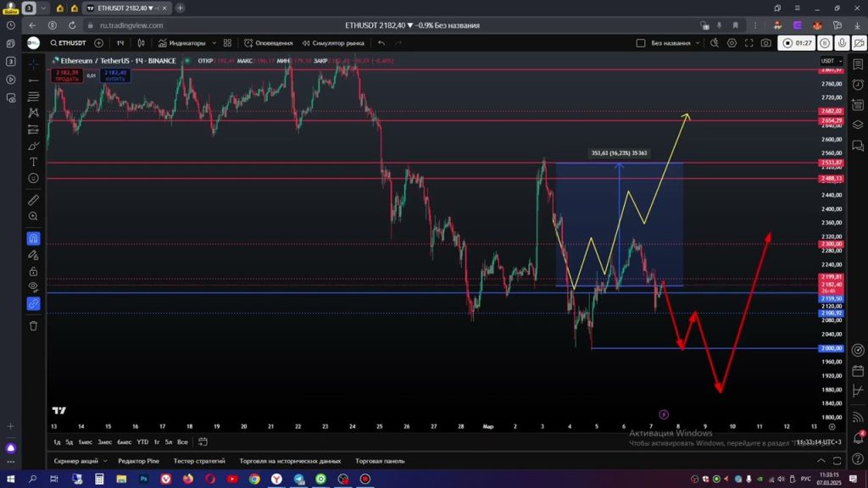Click the trash icon to remove drawings
Screen dimensions: 868x488
click(x=34, y=325)
